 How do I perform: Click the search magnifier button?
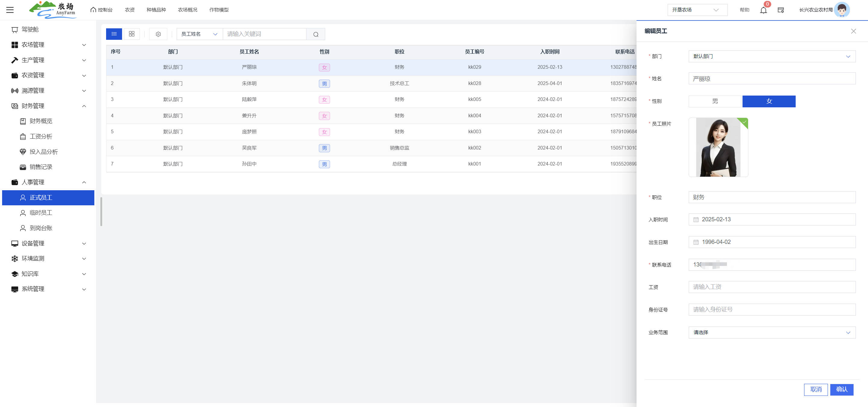(x=315, y=34)
